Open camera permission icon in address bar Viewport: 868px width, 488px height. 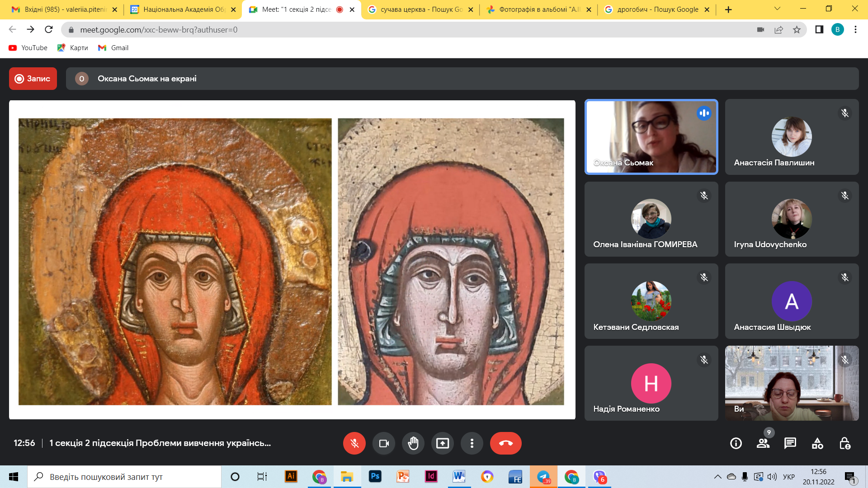pos(761,30)
